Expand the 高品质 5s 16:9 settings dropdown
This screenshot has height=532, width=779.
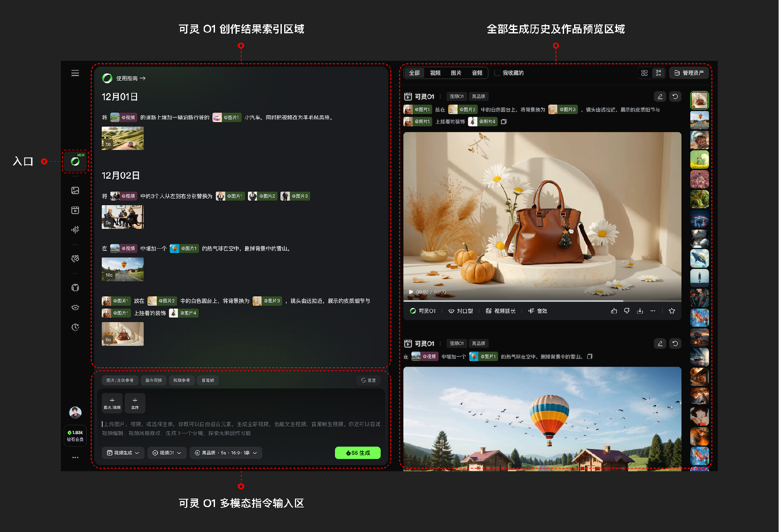click(226, 453)
